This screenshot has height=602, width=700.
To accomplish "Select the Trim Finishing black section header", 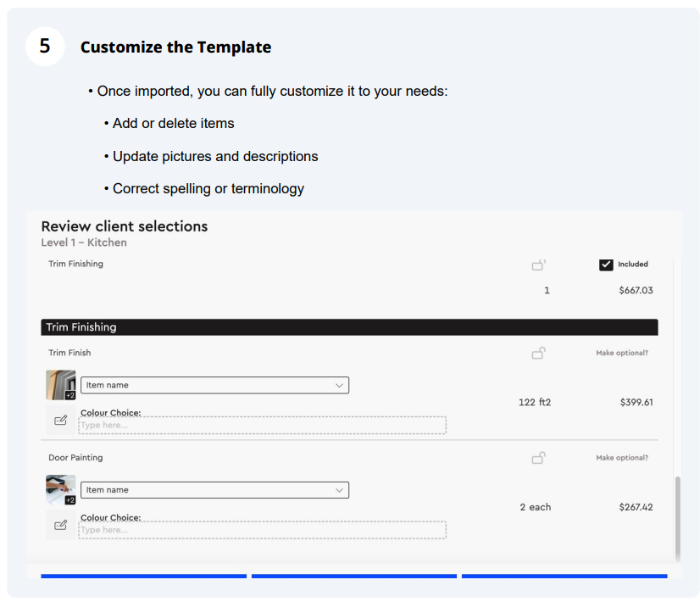I will tap(349, 327).
